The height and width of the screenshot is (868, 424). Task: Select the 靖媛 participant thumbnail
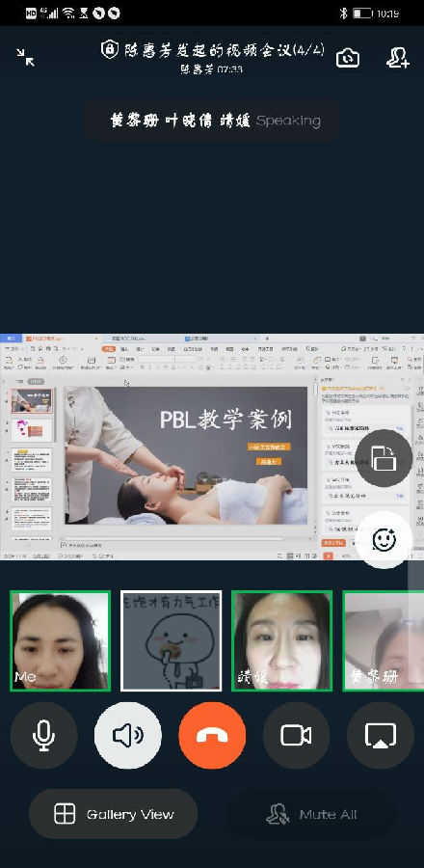click(x=282, y=641)
